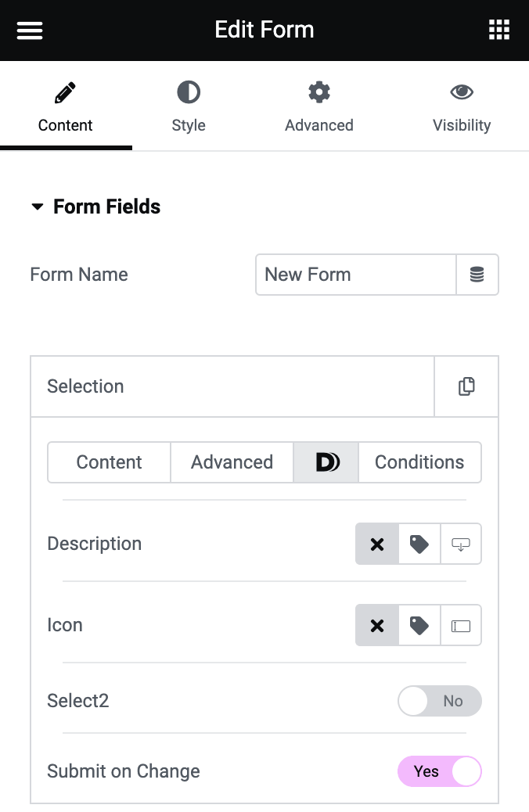Viewport: 529px width, 812px height.
Task: Click the Content pencil icon
Action: click(x=65, y=92)
